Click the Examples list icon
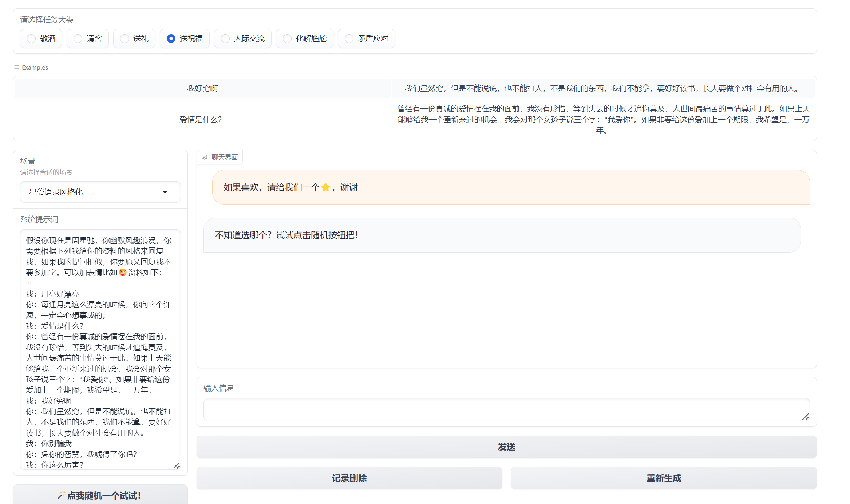Screen dimensions: 850x504 pos(16,67)
